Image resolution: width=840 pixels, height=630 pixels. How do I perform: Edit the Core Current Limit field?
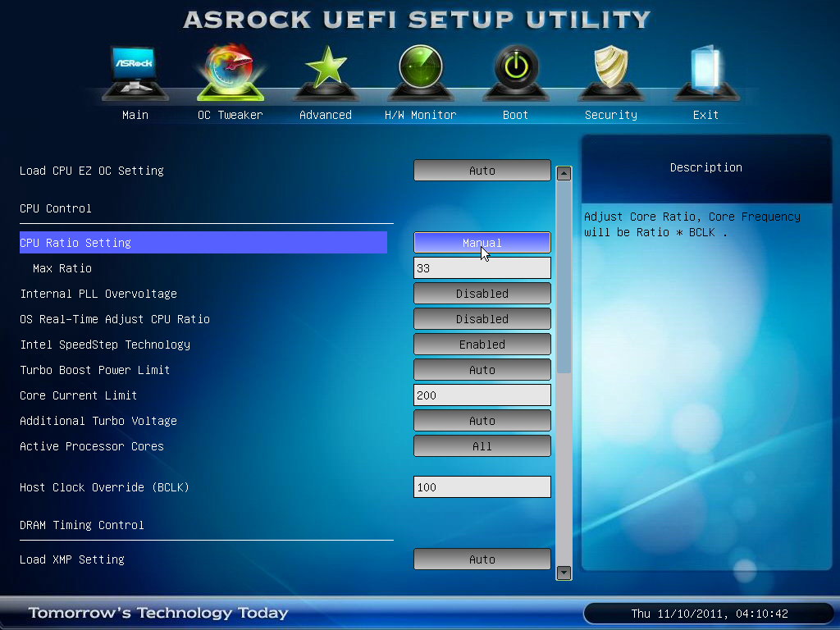coord(482,395)
